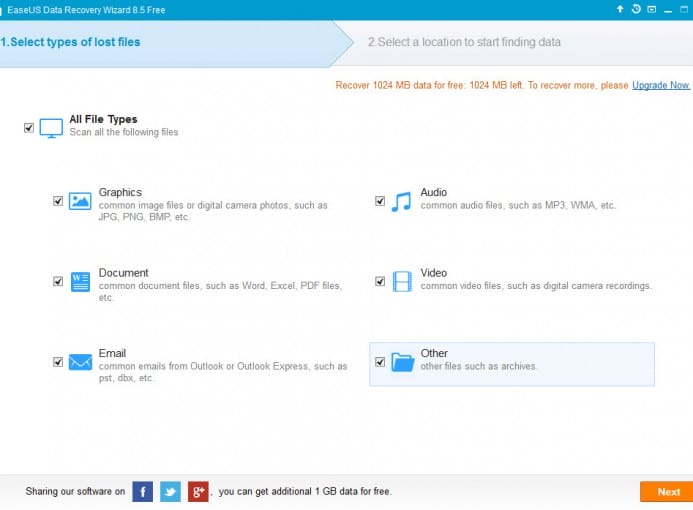Click 'Sharing our software on' text

(x=75, y=491)
